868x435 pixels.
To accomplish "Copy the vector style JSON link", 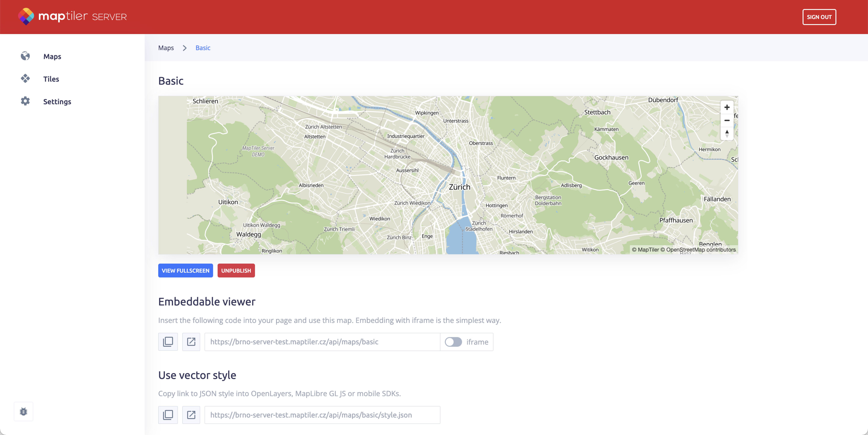I will [x=168, y=415].
